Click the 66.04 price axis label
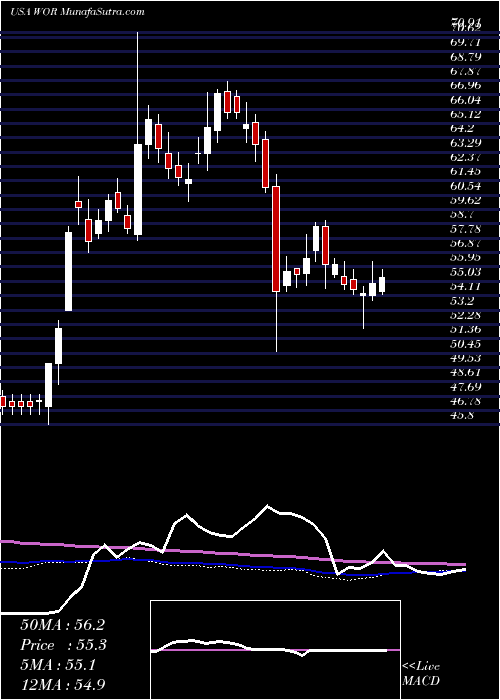 [x=465, y=100]
